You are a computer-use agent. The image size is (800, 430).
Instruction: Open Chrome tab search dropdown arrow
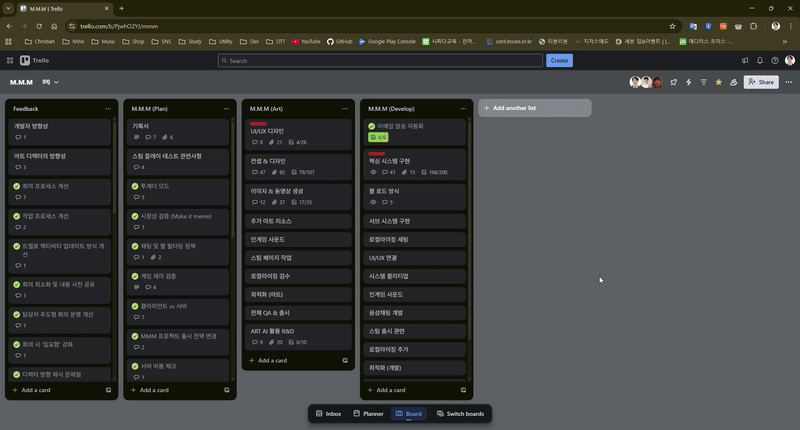pos(8,8)
